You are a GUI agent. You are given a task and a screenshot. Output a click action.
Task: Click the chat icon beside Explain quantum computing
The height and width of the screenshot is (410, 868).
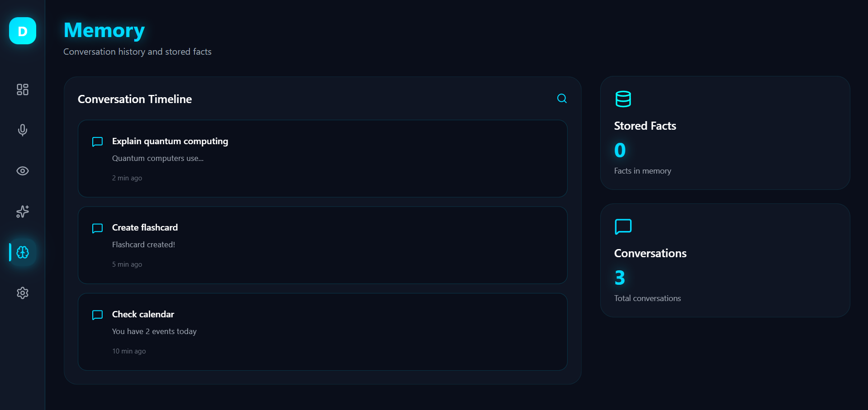click(97, 141)
